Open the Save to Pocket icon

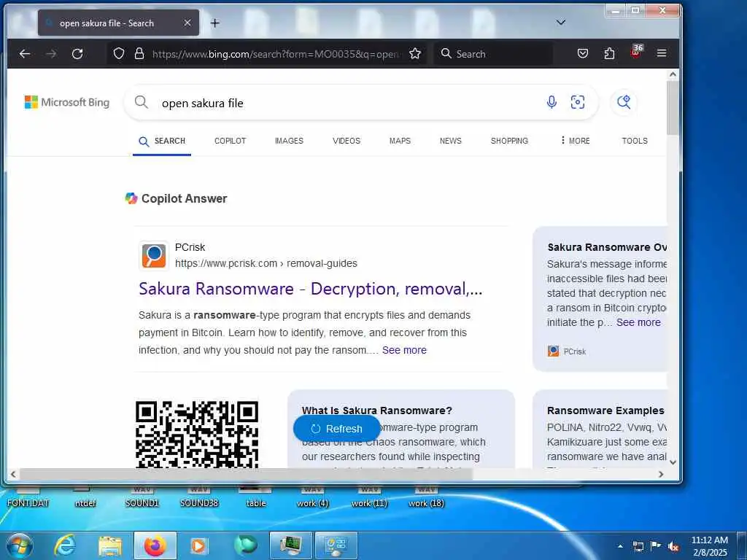[583, 54]
